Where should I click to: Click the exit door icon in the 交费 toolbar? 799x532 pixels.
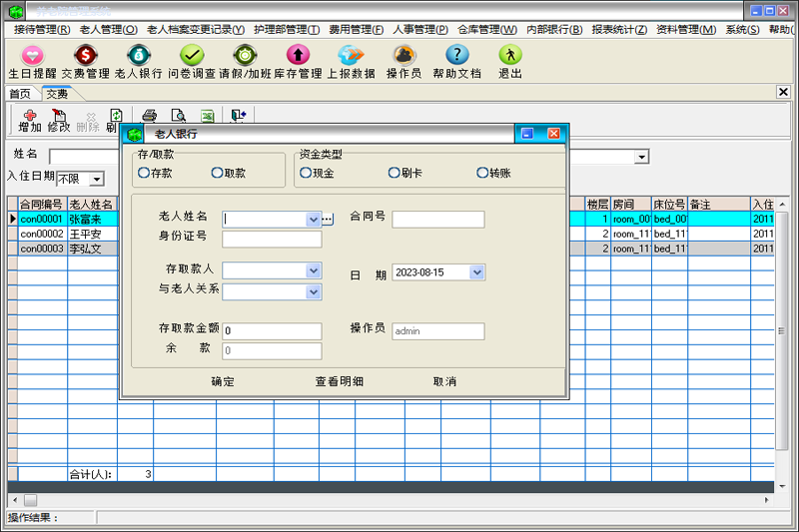click(239, 116)
